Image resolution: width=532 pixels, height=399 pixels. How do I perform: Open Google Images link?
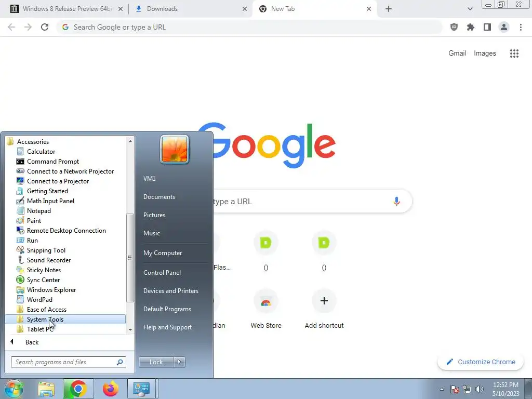(485, 54)
